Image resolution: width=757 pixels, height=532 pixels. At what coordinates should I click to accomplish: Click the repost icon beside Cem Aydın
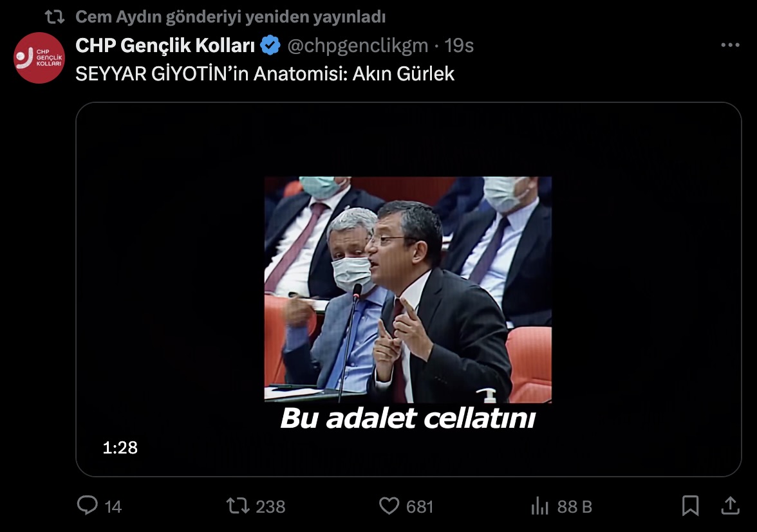point(55,17)
